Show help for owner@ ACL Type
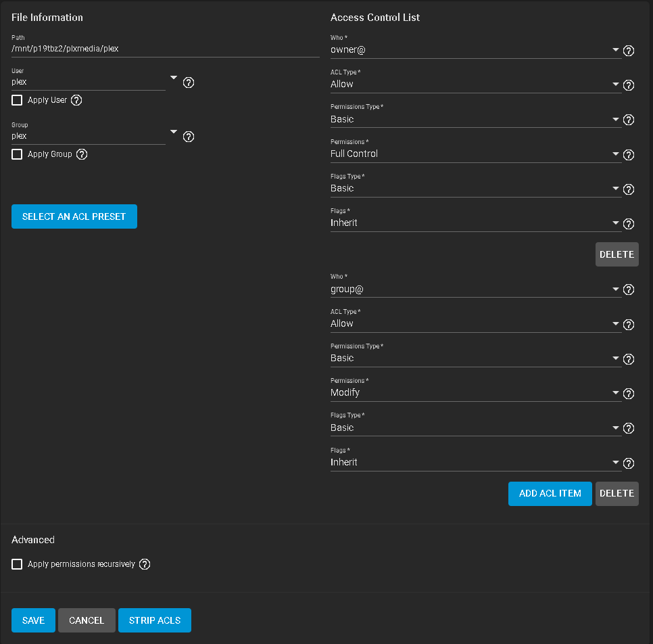The width and height of the screenshot is (653, 644). (629, 85)
